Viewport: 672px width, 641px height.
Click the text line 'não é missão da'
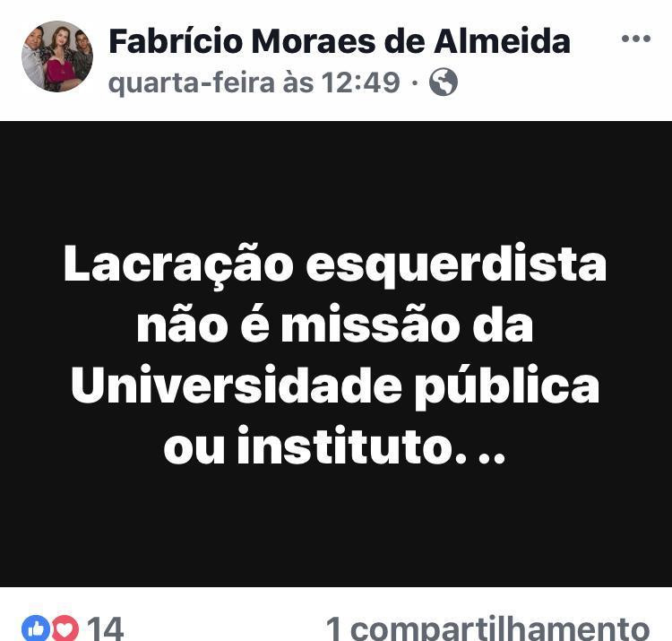pyautogui.click(x=335, y=324)
